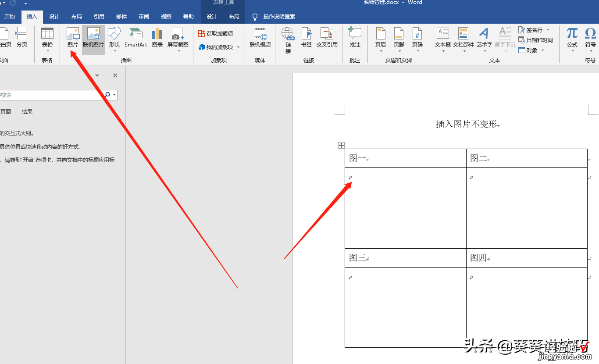
Task: Click the table move handle
Action: point(342,145)
